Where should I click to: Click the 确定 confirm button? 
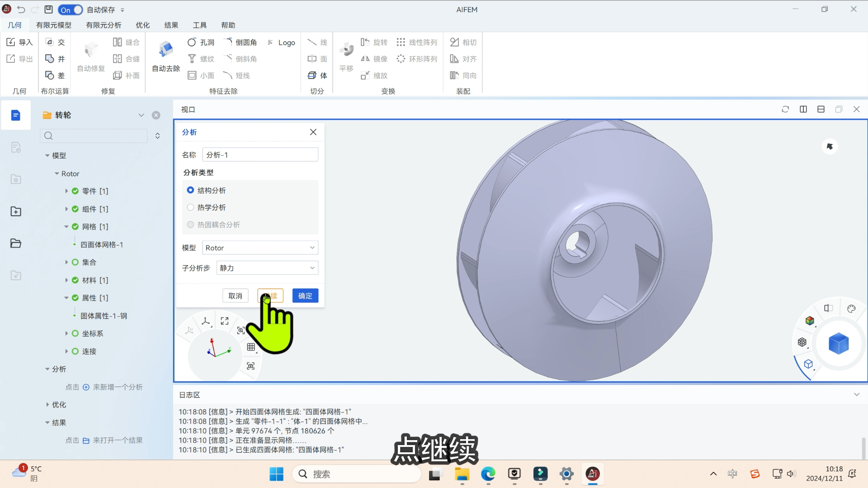click(305, 296)
